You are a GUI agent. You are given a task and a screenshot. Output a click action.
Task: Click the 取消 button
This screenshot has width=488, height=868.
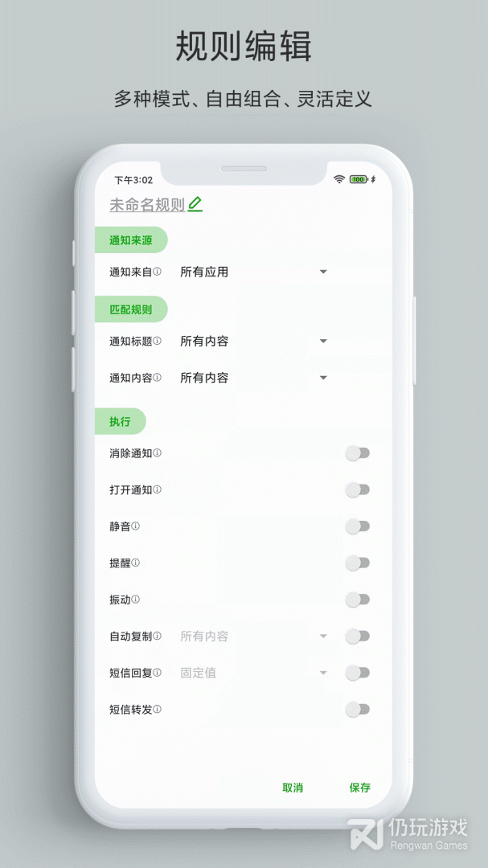(x=293, y=788)
